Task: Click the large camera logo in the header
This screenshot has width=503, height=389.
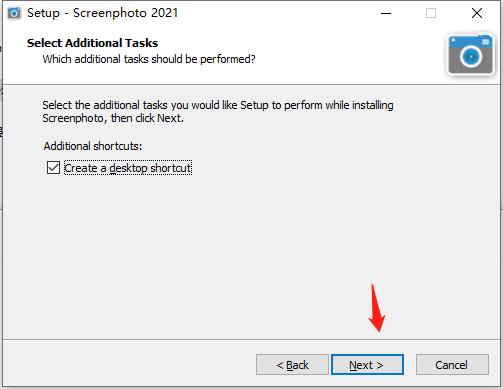Action: [470, 55]
